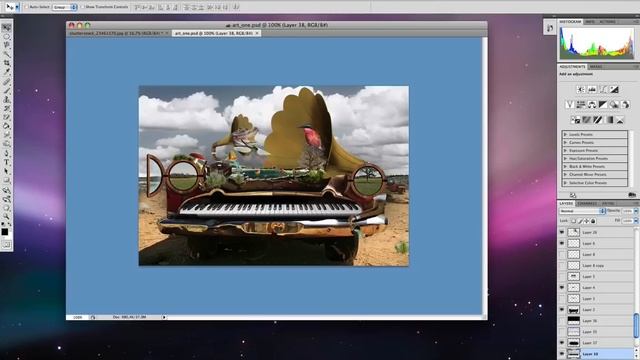Expand the Curves Presets list
640x360 pixels.
click(x=565, y=142)
